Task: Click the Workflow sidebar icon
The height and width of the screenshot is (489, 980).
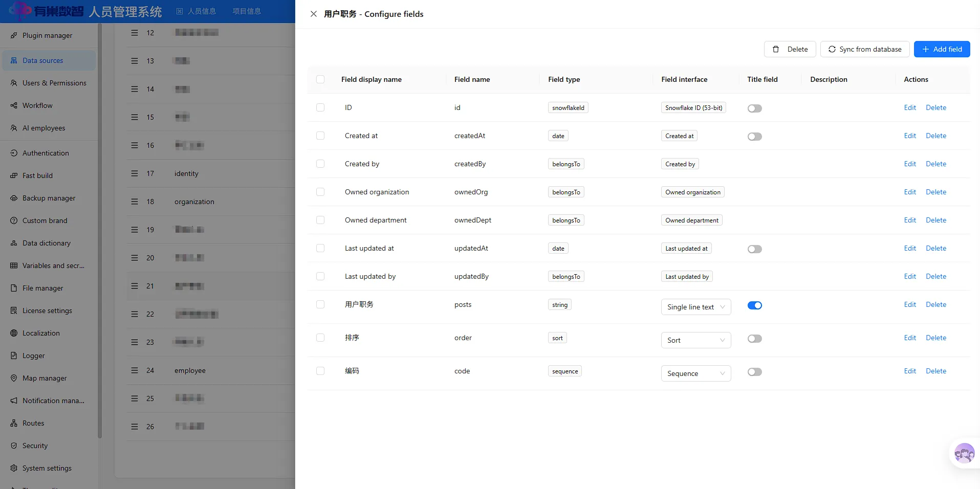Action: pyautogui.click(x=14, y=105)
